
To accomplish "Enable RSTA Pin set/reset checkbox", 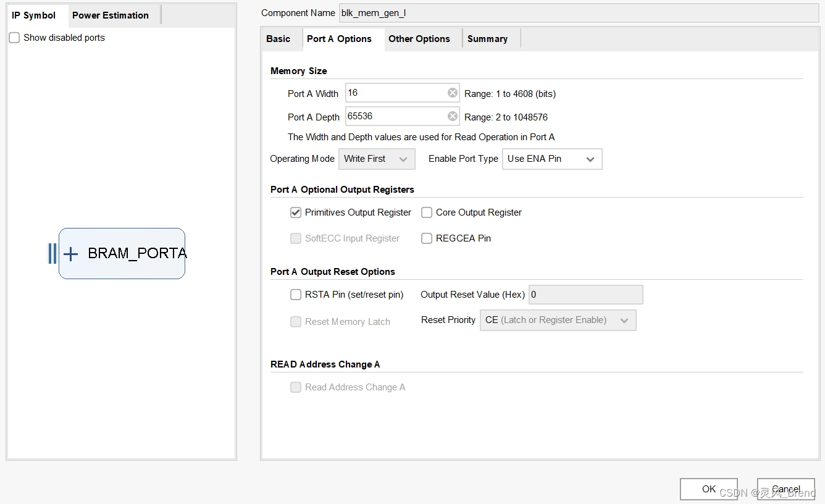I will pos(296,295).
